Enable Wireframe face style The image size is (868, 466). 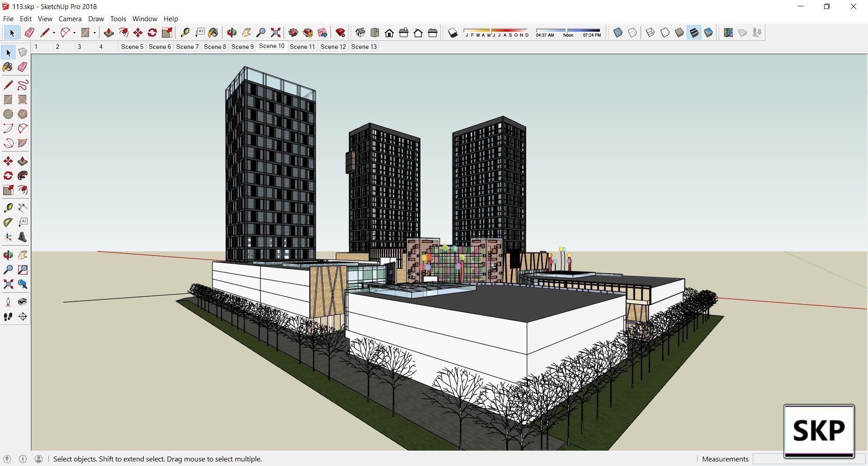coord(651,33)
